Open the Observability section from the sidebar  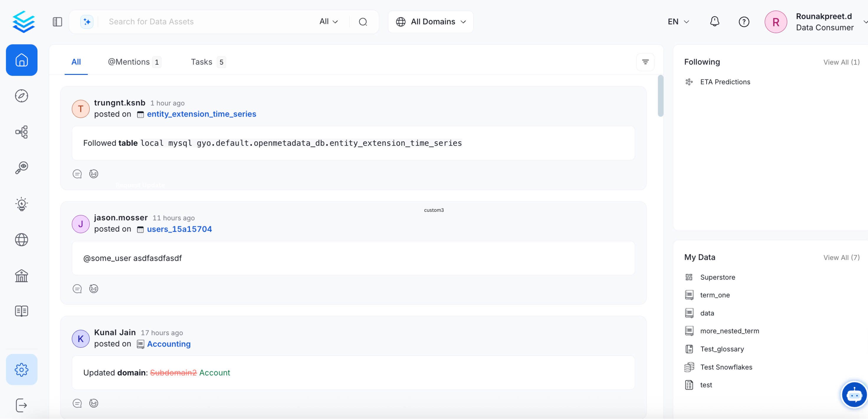[22, 168]
